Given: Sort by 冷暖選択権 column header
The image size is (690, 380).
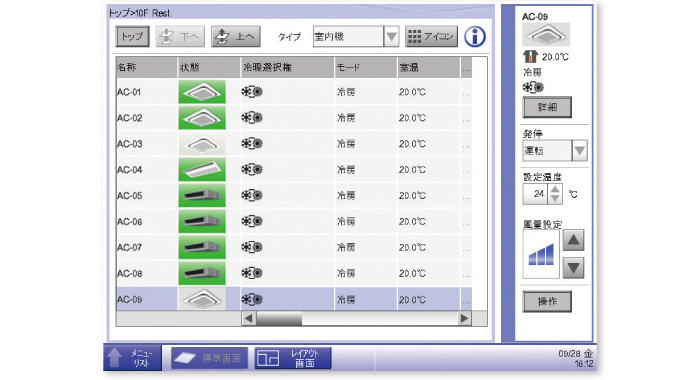Looking at the screenshot, I should coord(287,67).
